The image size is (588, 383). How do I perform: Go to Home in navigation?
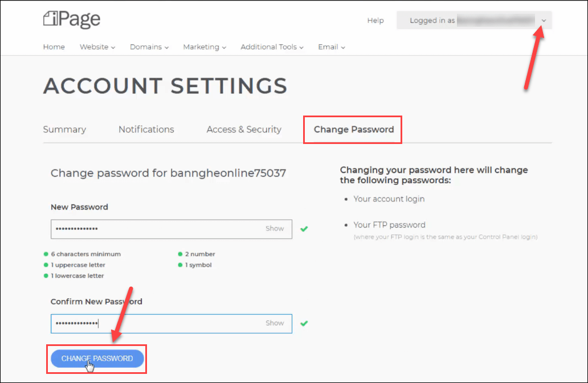pyautogui.click(x=54, y=47)
